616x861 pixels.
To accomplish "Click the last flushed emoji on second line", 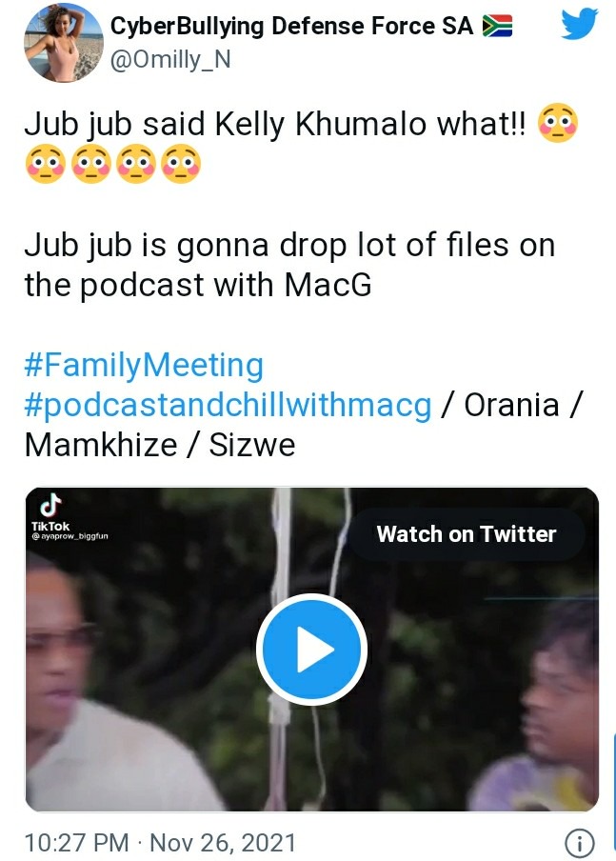I will pos(181,164).
